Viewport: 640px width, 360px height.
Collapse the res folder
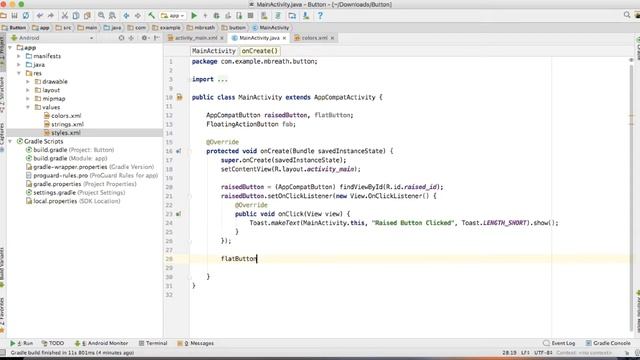[x=19, y=73]
